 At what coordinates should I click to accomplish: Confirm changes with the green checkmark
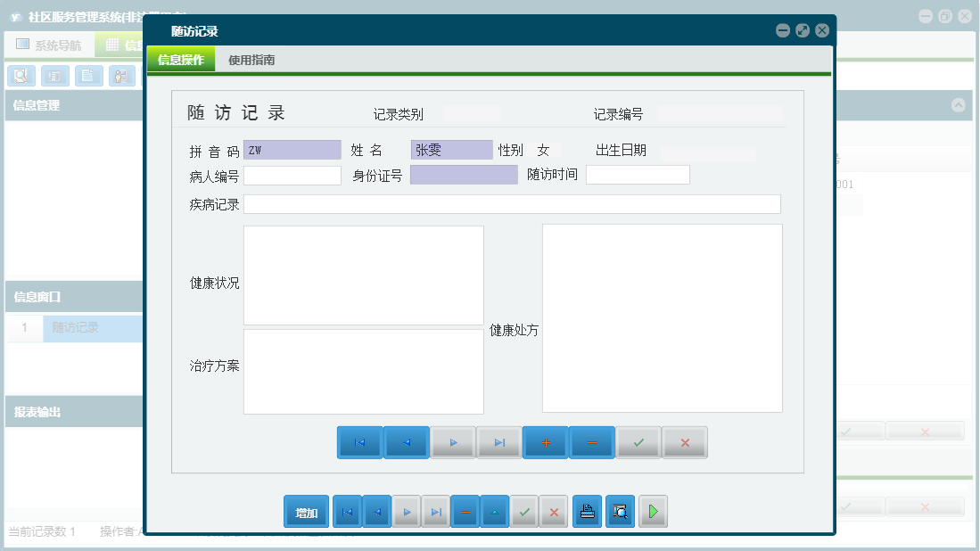(x=638, y=441)
